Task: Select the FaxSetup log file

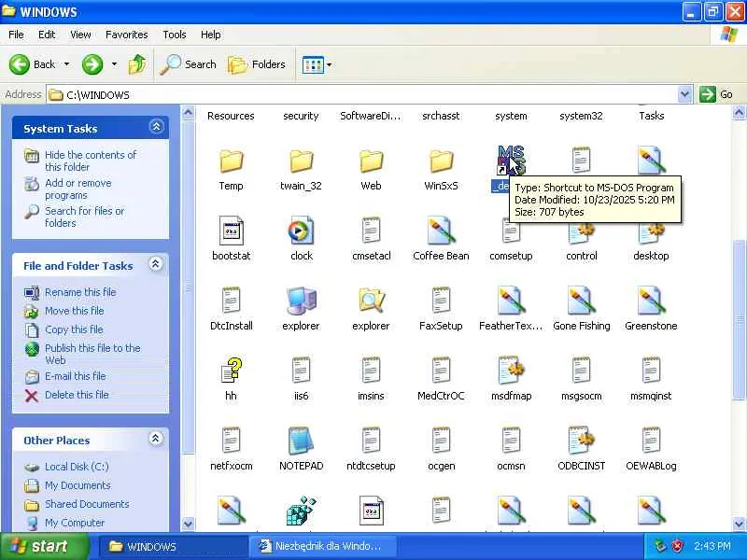Action: click(441, 301)
